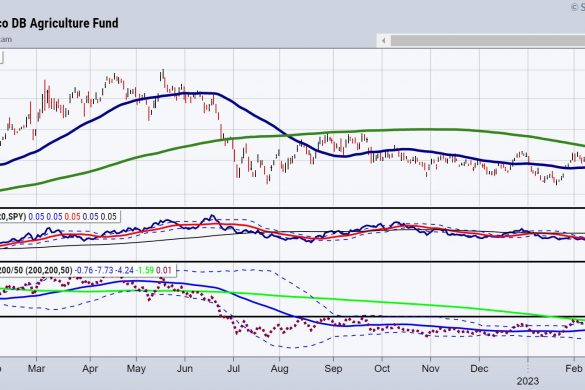Click the May label on the time axis
The height and width of the screenshot is (390, 585).
[136, 369]
